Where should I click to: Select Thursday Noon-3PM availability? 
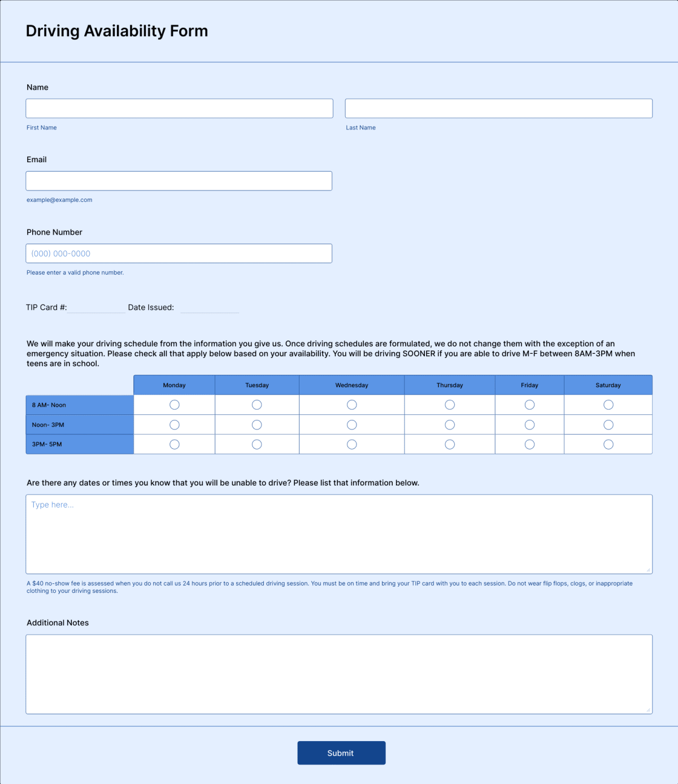[x=449, y=425]
